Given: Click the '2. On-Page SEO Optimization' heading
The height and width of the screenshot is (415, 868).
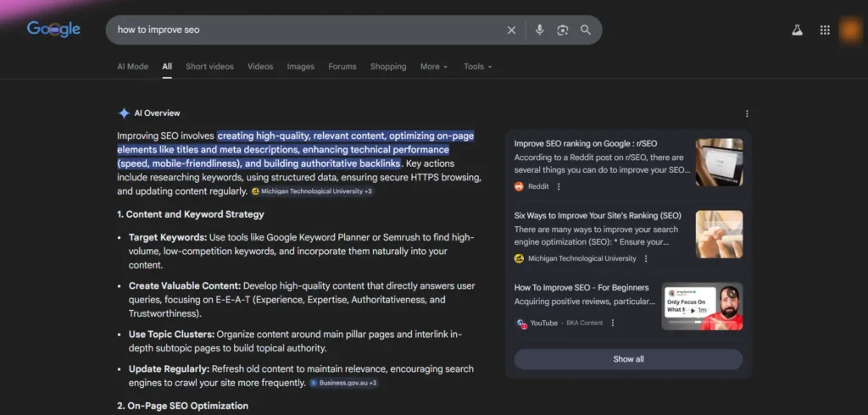Looking at the screenshot, I should 183,406.
